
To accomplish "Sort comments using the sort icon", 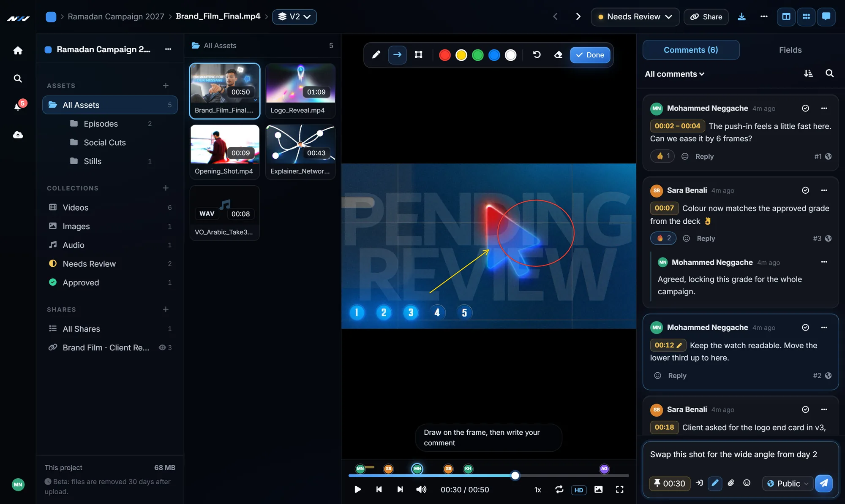I will click(808, 73).
